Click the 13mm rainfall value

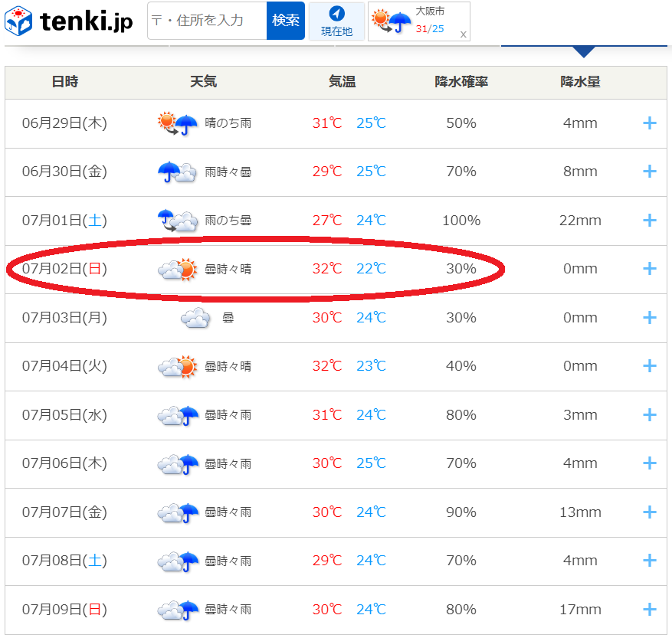point(580,512)
